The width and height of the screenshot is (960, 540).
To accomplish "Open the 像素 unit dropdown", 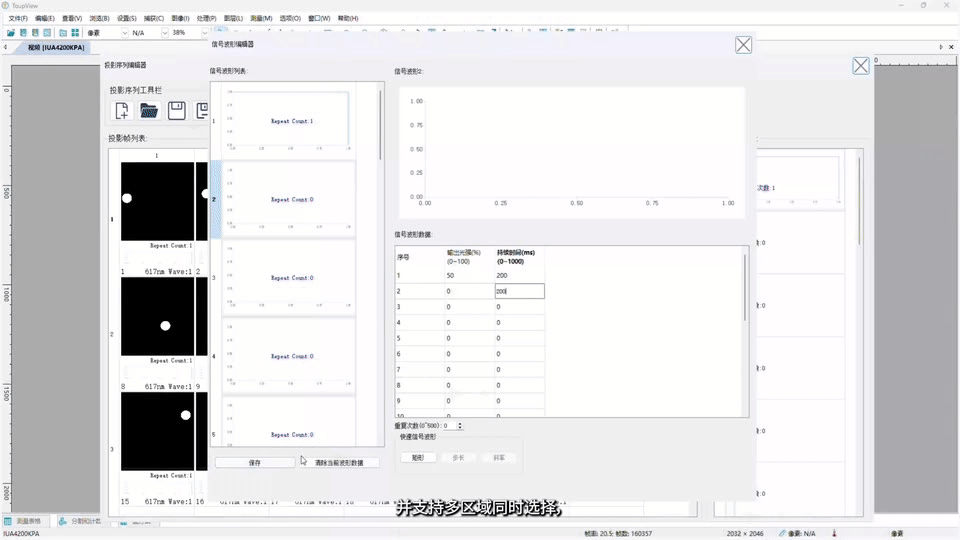I will tap(124, 32).
